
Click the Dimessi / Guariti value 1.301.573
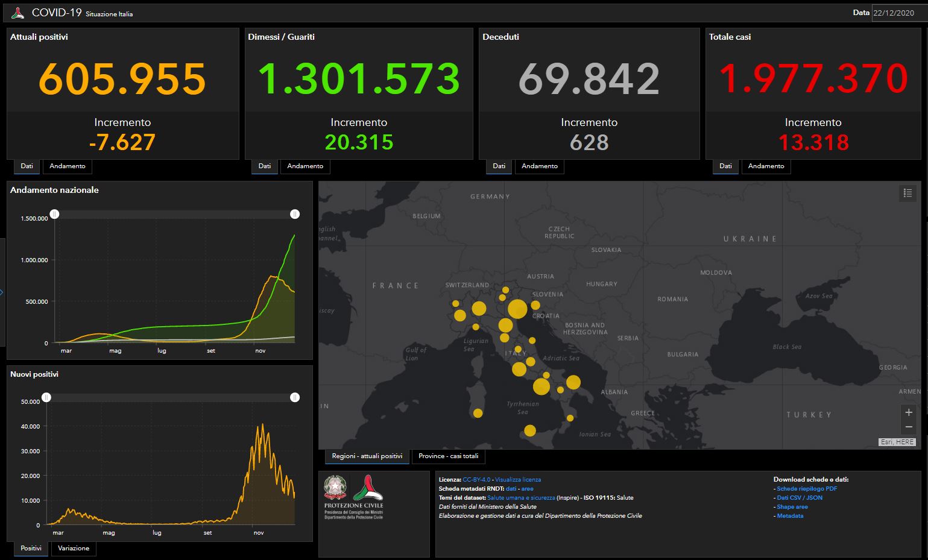click(359, 79)
